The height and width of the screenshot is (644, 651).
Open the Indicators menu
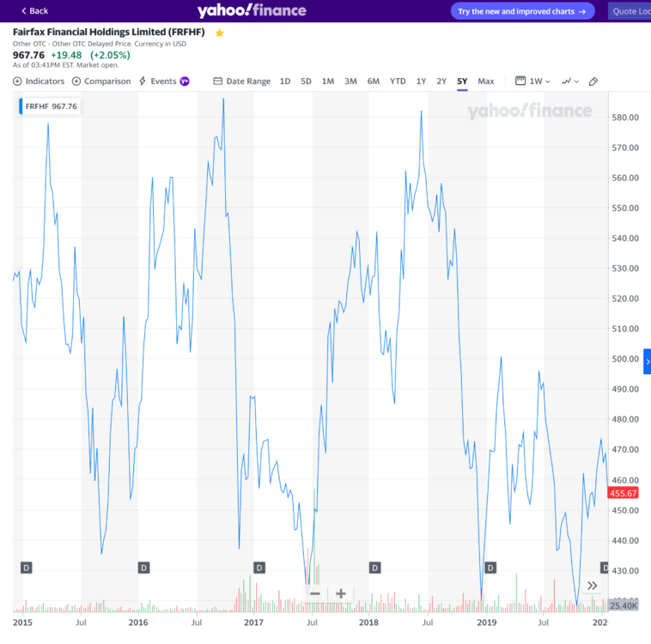(x=39, y=82)
